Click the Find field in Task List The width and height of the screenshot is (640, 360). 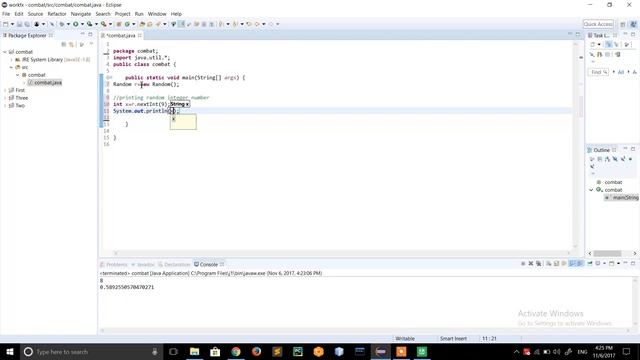point(598,72)
